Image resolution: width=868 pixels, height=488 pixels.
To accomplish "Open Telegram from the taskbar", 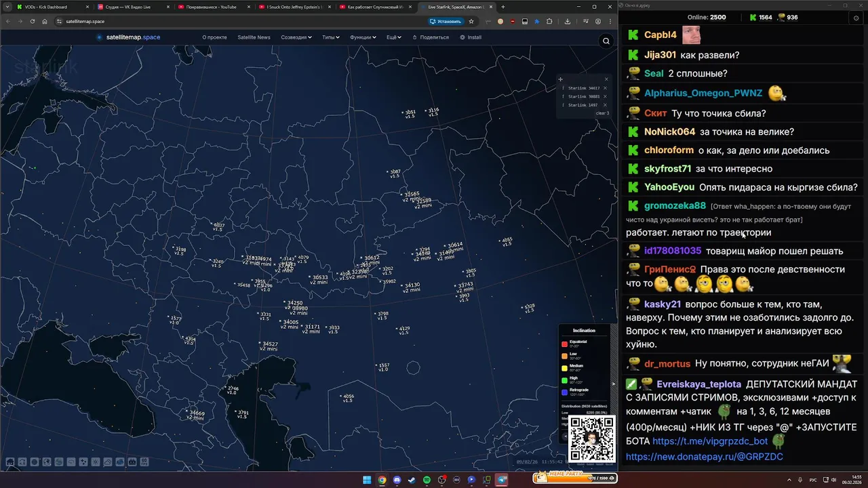I will click(x=502, y=480).
